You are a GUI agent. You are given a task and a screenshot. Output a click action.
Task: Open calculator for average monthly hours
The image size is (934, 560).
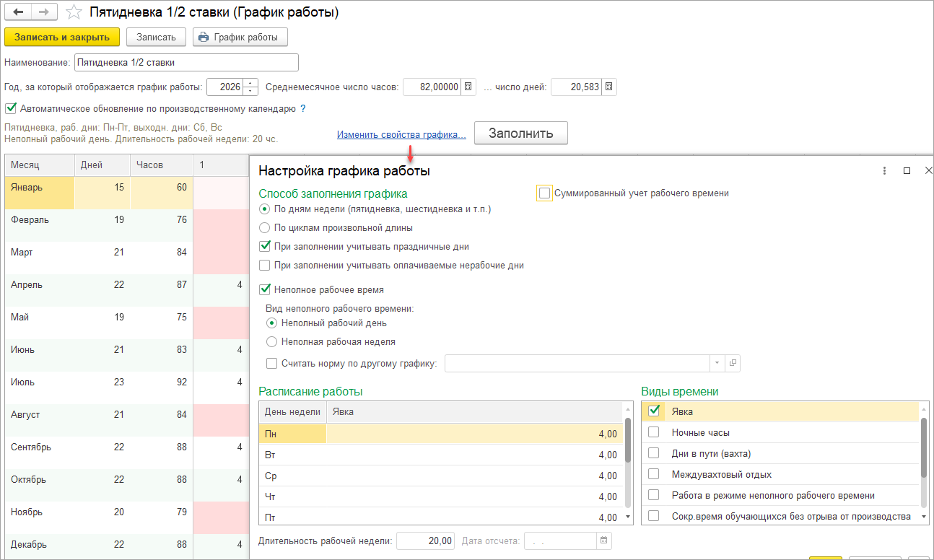(x=468, y=87)
